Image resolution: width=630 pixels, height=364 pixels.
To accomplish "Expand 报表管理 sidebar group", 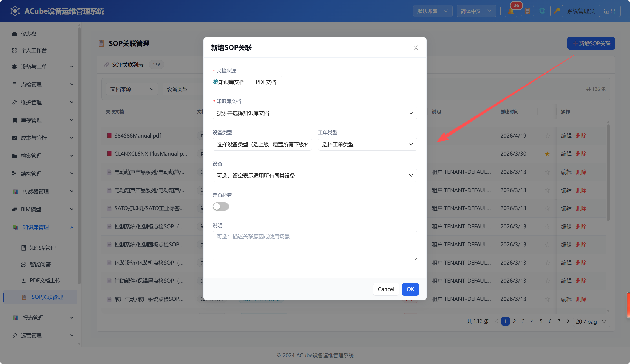I will (x=40, y=318).
